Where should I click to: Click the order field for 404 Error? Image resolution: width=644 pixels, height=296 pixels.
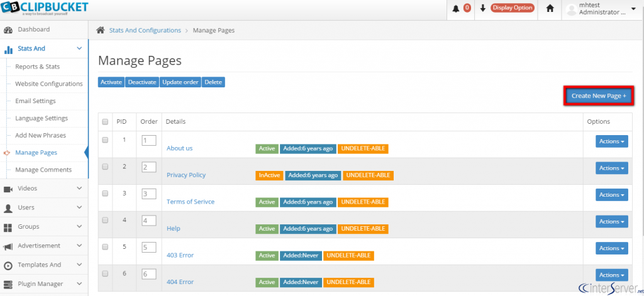[x=148, y=274]
